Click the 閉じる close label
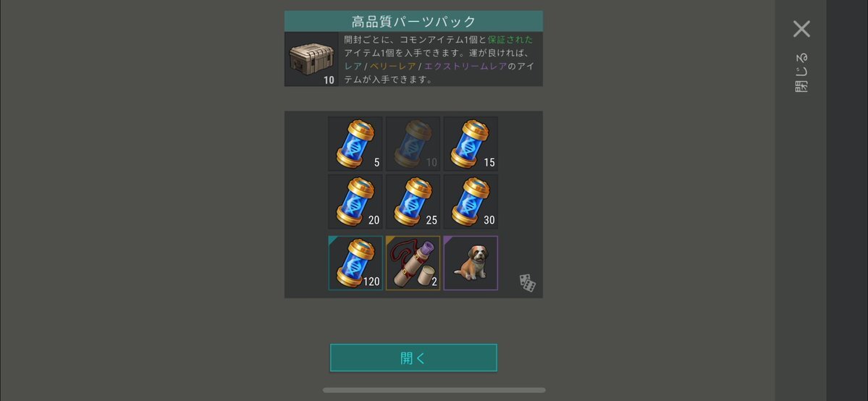The image size is (868, 401). (x=801, y=72)
